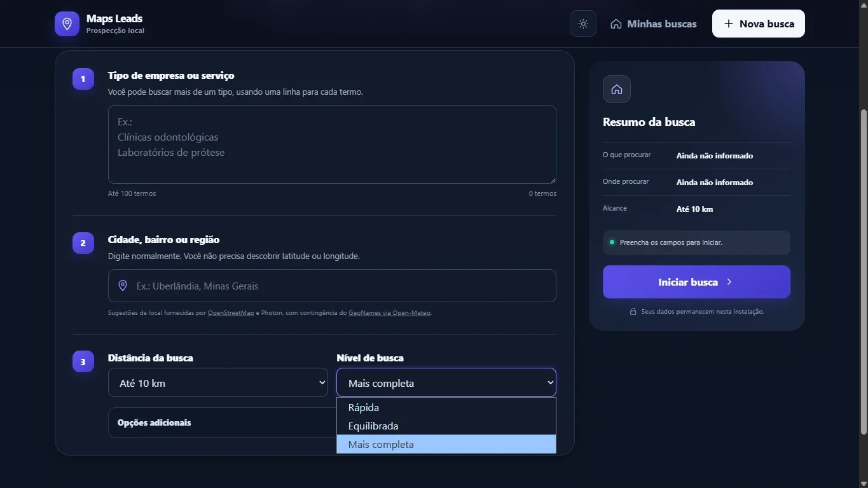The width and height of the screenshot is (868, 488).
Task: Click the lock icon under Iniciar busca
Action: [x=633, y=312]
